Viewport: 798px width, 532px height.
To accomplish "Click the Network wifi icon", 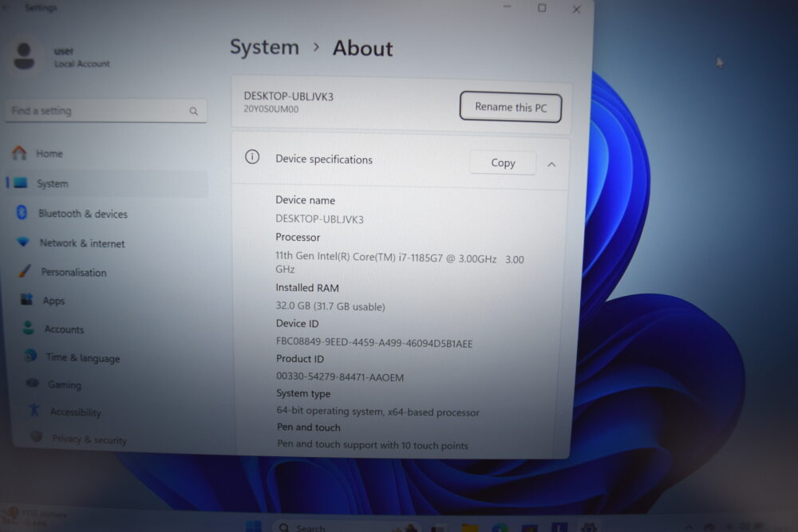I will pyautogui.click(x=23, y=242).
